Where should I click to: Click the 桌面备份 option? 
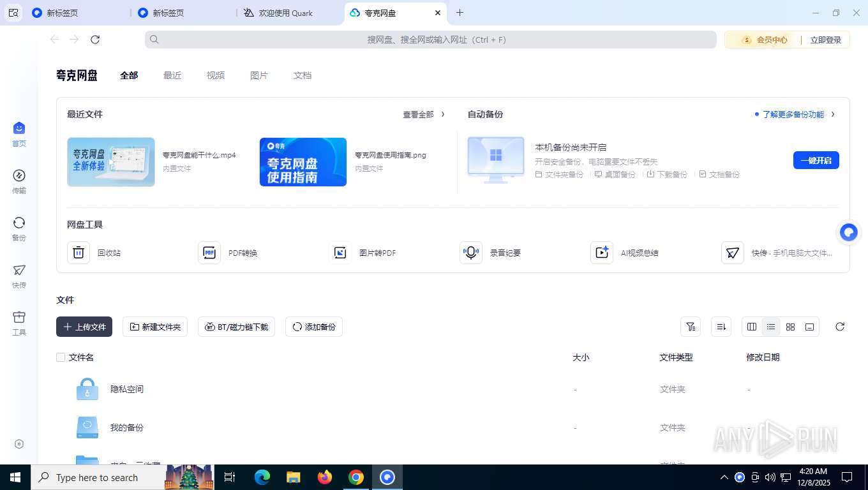(615, 174)
